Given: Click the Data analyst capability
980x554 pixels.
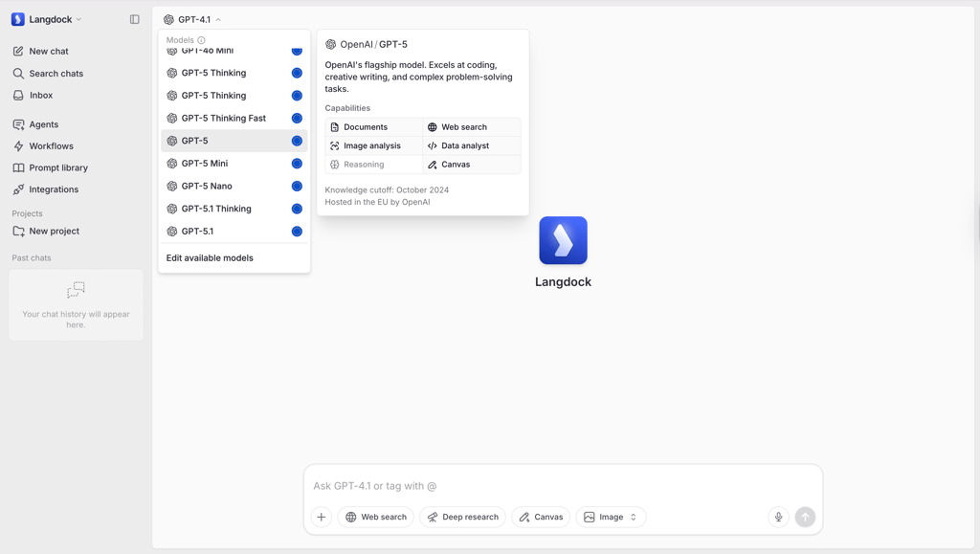Looking at the screenshot, I should pyautogui.click(x=472, y=145).
